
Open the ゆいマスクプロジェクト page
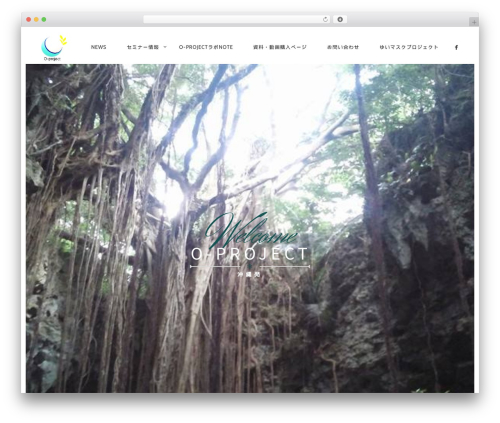pyautogui.click(x=409, y=47)
